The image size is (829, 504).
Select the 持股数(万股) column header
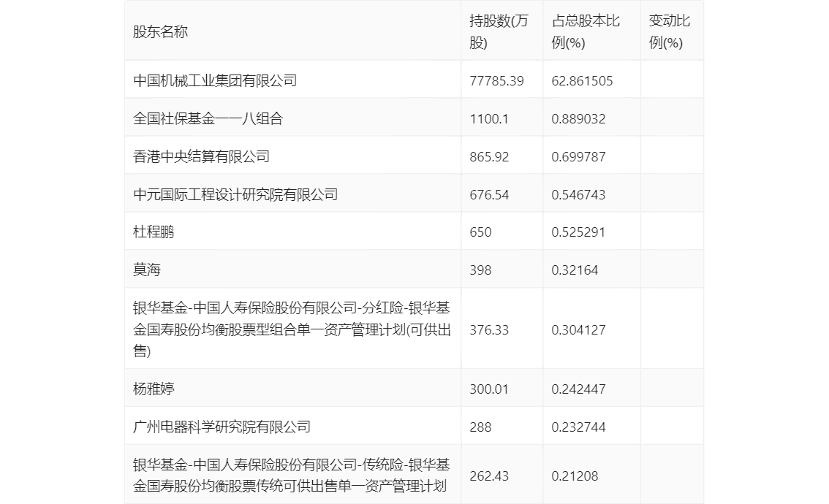(x=499, y=31)
